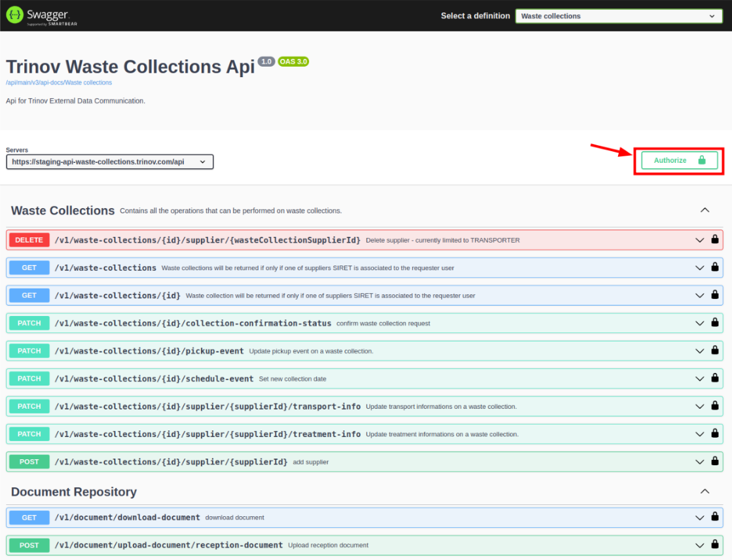
Task: Expand schedule-event row chevron
Action: click(699, 379)
